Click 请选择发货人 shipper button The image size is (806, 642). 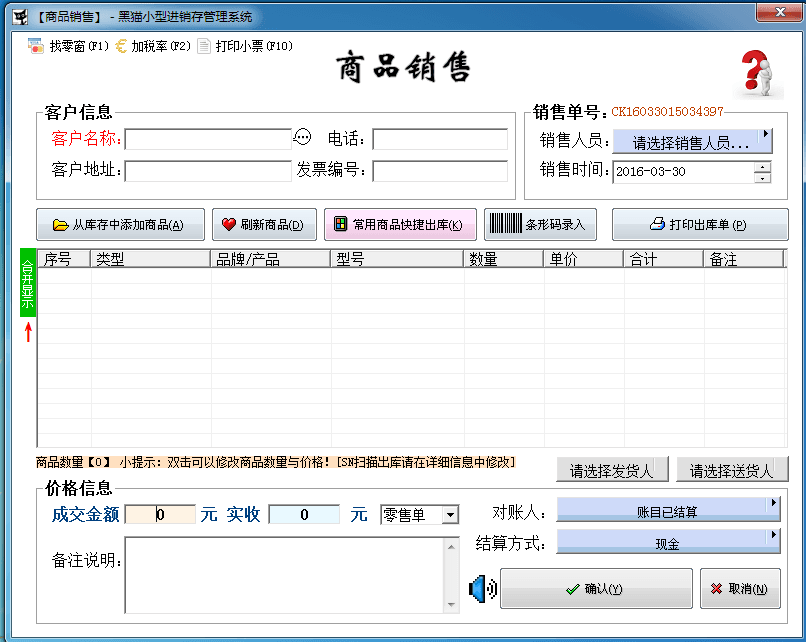point(612,471)
